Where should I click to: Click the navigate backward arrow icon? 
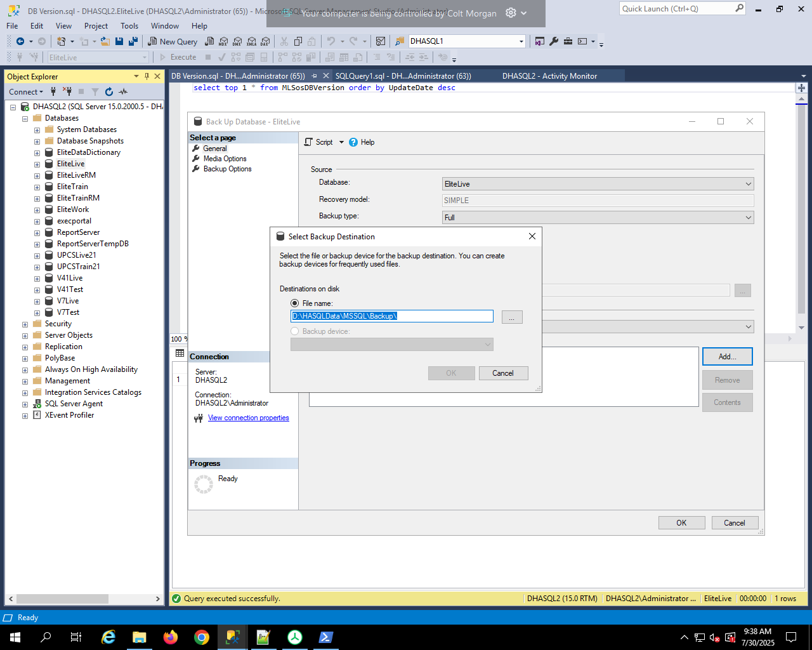20,41
